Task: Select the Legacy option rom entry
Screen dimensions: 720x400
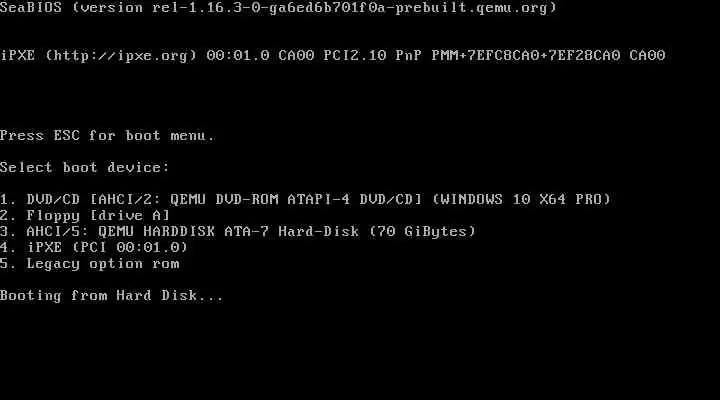Action: (90, 264)
